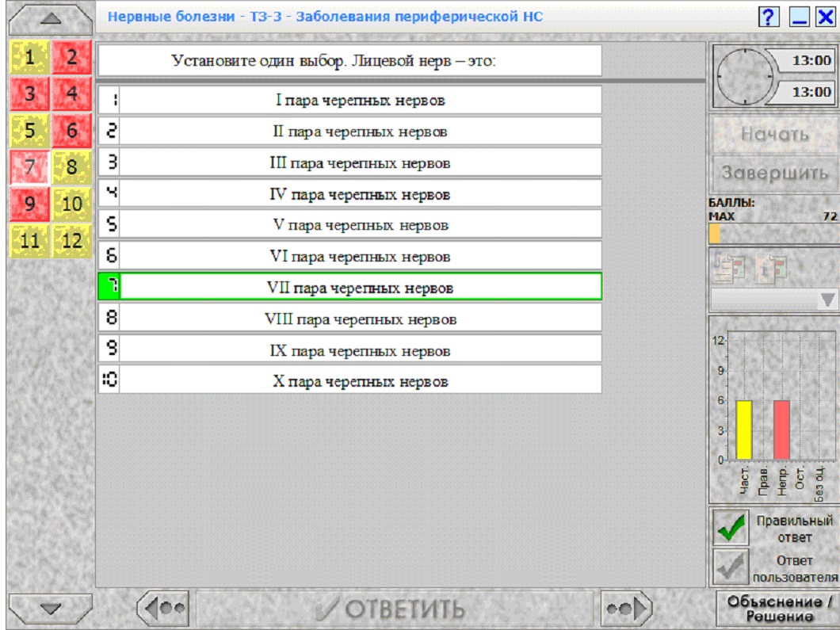Open question 1 in the navigator

pyautogui.click(x=29, y=57)
